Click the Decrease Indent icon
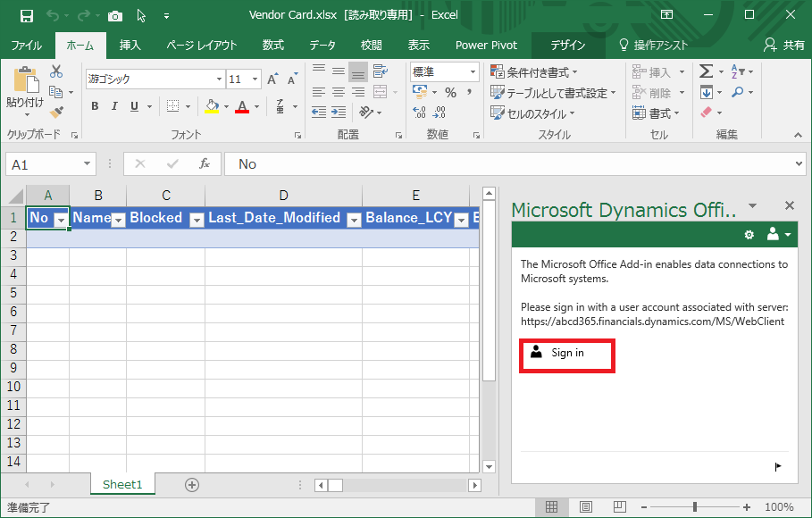Viewport: 812px width, 518px height. (319, 112)
